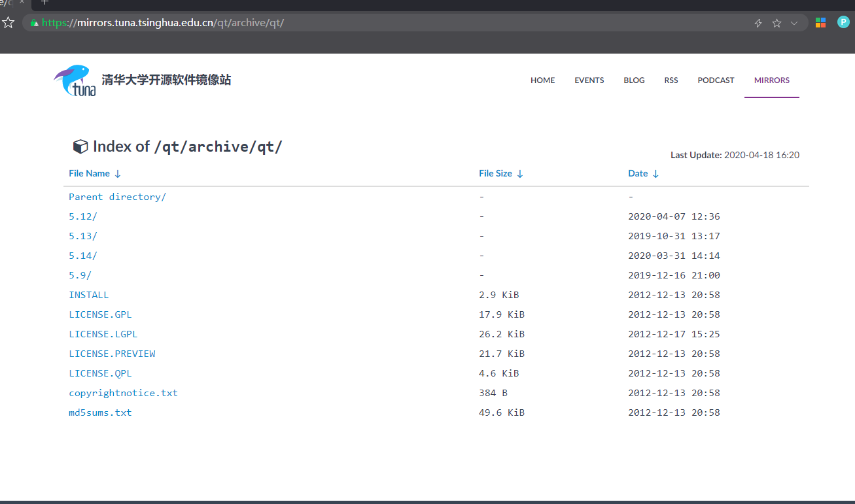Click the Last Update 2020-04-18 16:20 text

pyautogui.click(x=735, y=155)
